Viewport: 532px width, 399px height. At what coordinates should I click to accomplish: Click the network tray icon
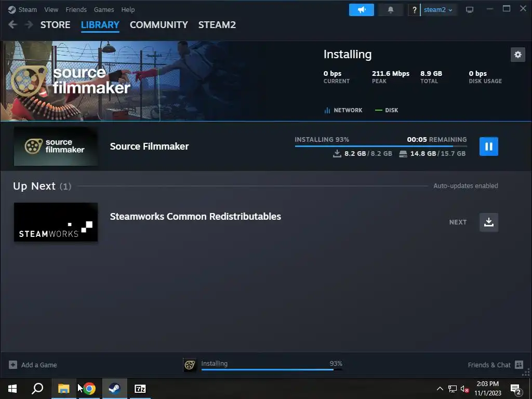pos(453,389)
